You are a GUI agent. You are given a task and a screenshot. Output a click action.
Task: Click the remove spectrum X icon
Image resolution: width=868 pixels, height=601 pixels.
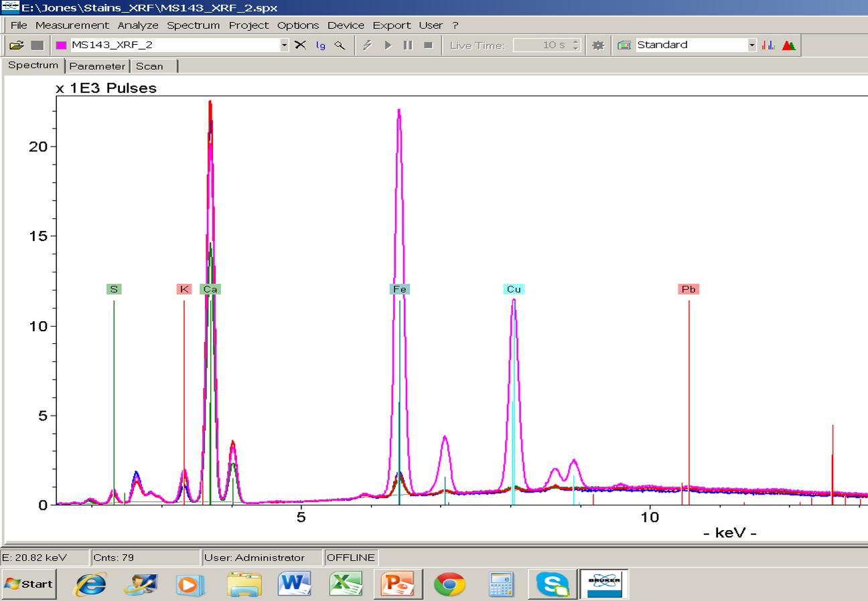(301, 46)
